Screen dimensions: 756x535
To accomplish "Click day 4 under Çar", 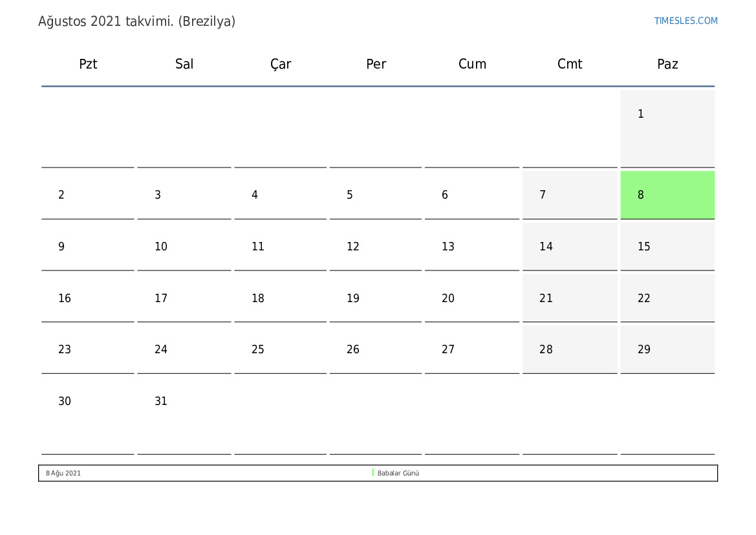I will pos(281,195).
